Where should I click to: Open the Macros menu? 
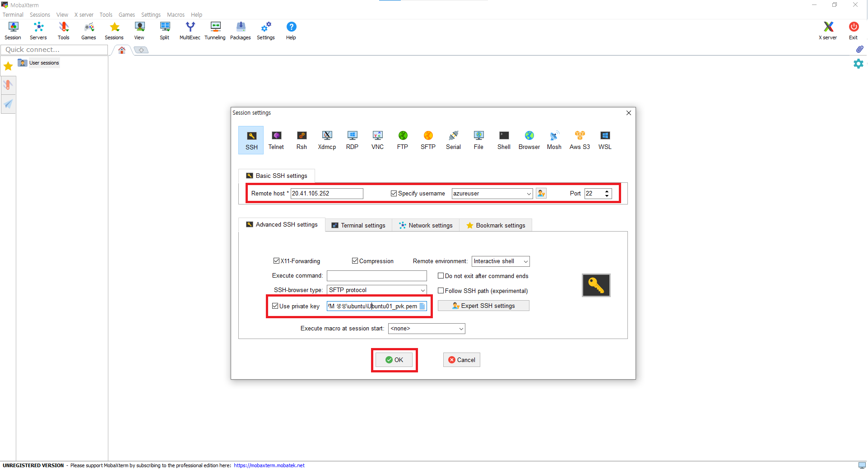point(176,15)
